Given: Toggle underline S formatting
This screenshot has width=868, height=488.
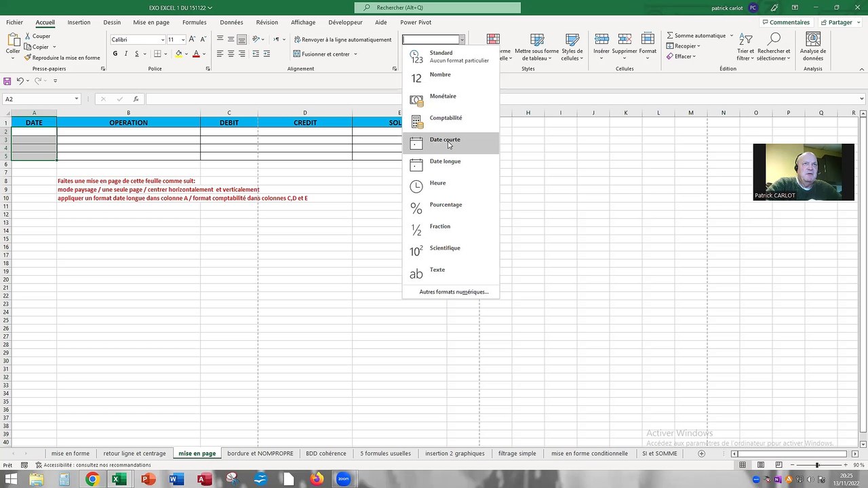Looking at the screenshot, I should coord(136,54).
